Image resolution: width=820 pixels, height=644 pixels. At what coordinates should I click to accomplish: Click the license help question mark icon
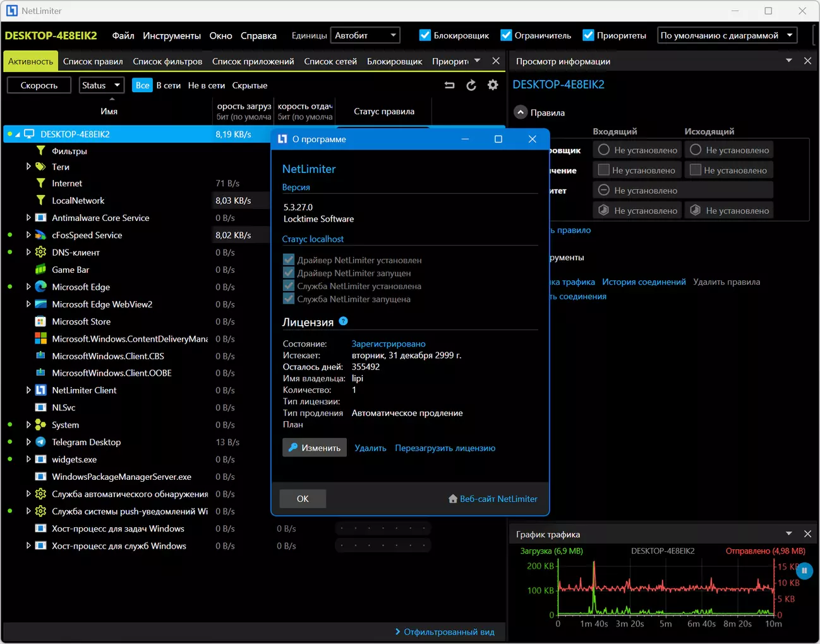click(344, 321)
